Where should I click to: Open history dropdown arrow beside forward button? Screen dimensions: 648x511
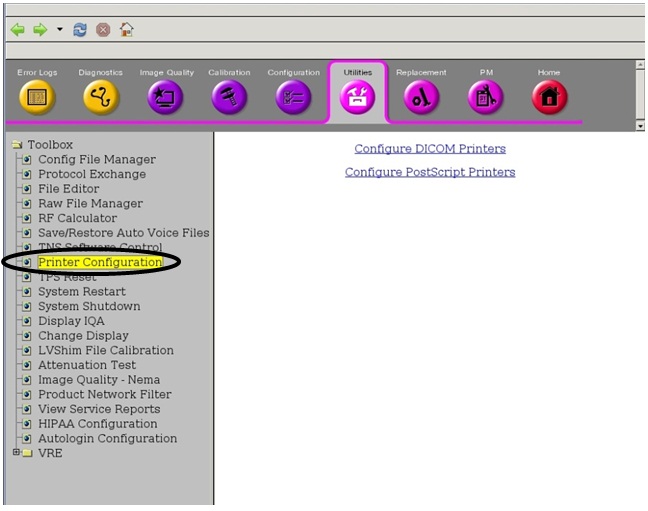(59, 30)
